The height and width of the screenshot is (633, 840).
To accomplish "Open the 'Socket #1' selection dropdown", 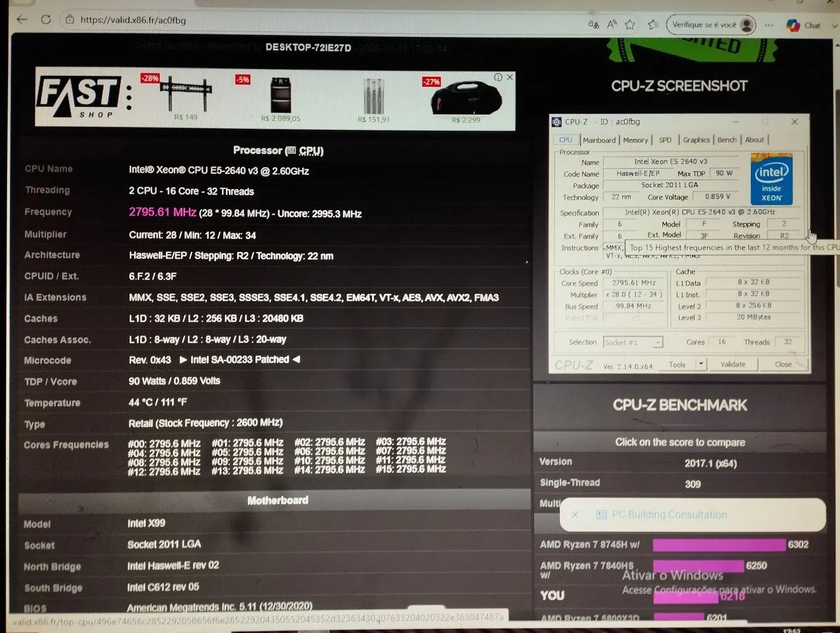I will click(633, 343).
